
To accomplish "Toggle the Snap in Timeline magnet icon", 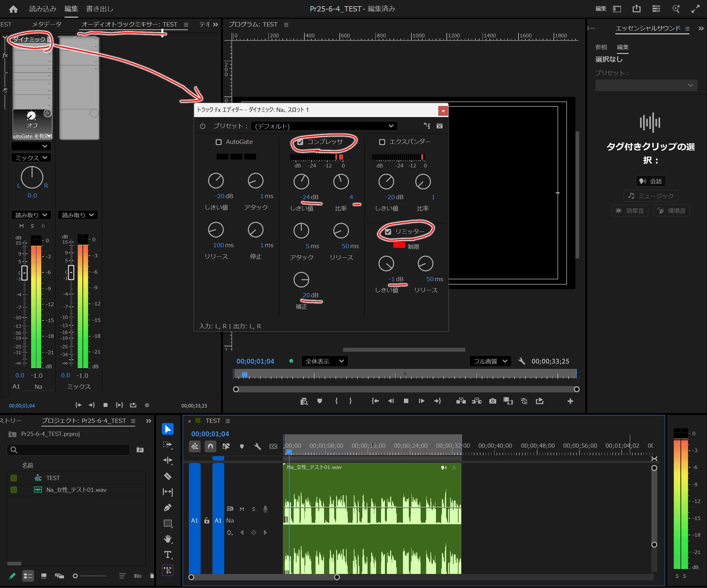I will [210, 446].
